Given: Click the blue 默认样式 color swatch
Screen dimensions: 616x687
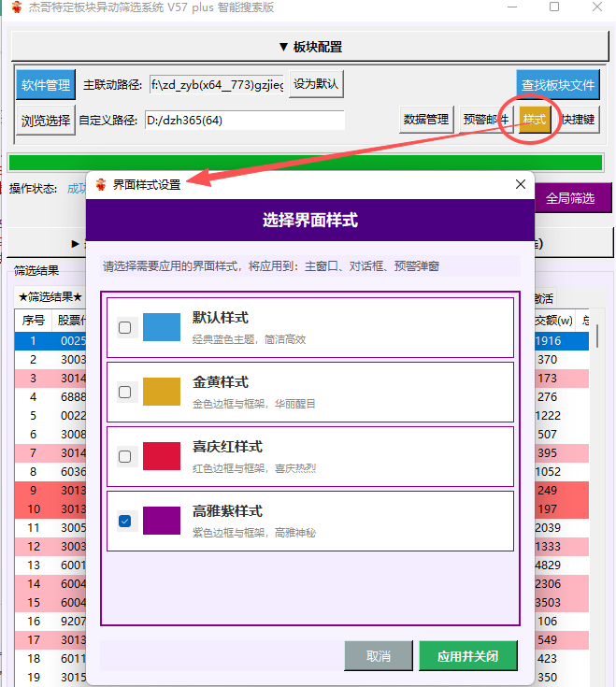Looking at the screenshot, I should pos(162,327).
